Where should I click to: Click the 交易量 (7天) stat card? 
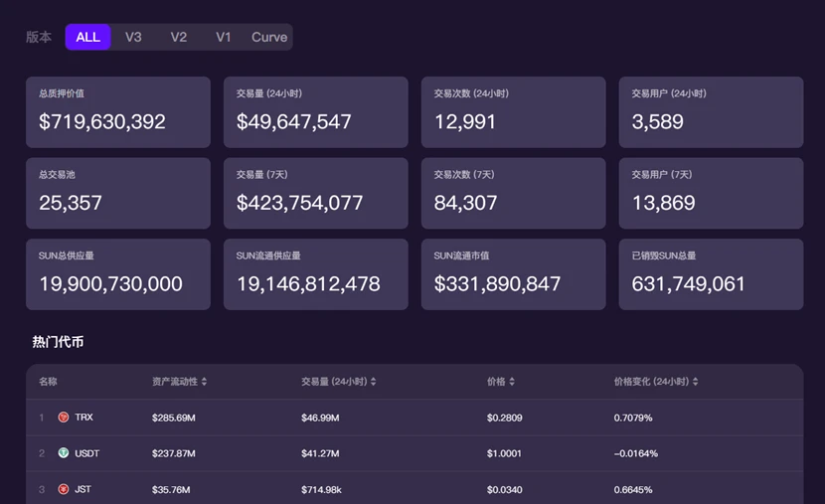(x=316, y=193)
